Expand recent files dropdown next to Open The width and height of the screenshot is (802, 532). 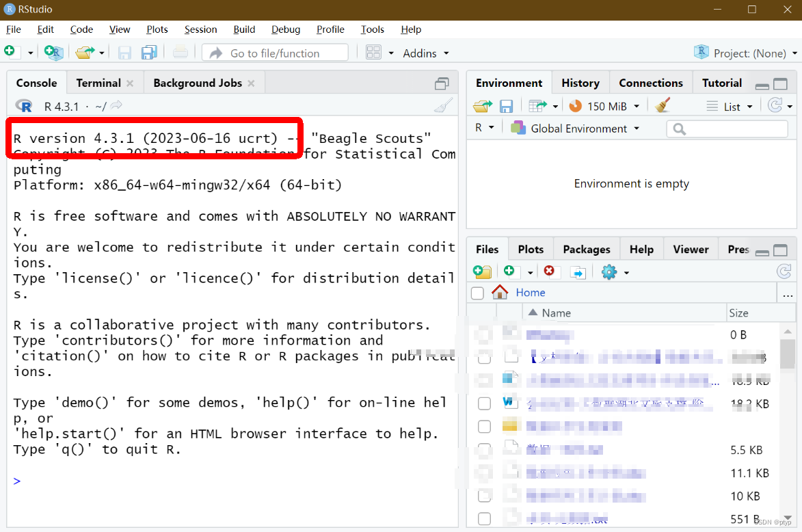[x=102, y=53]
